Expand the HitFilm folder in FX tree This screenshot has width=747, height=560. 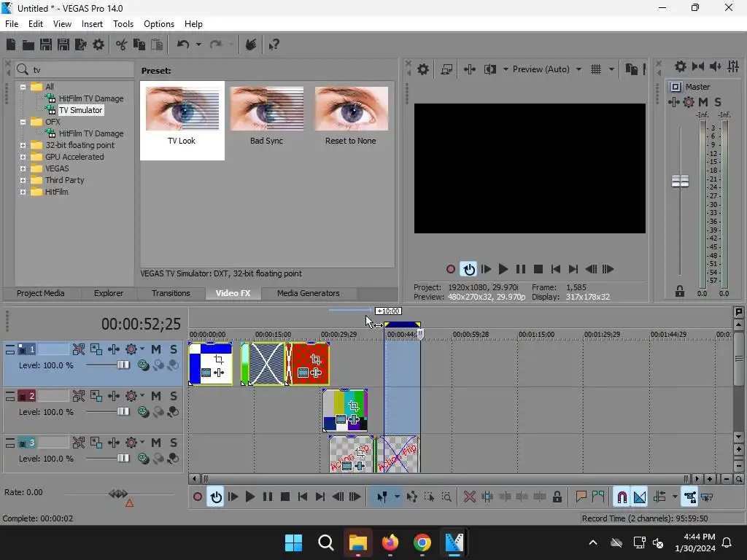tap(23, 192)
